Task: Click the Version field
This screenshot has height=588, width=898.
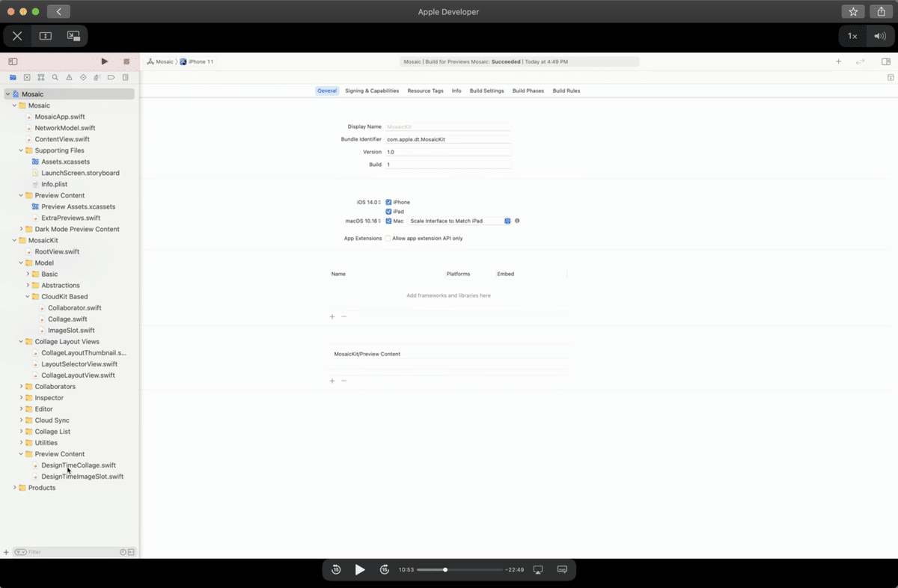Action: pos(448,152)
